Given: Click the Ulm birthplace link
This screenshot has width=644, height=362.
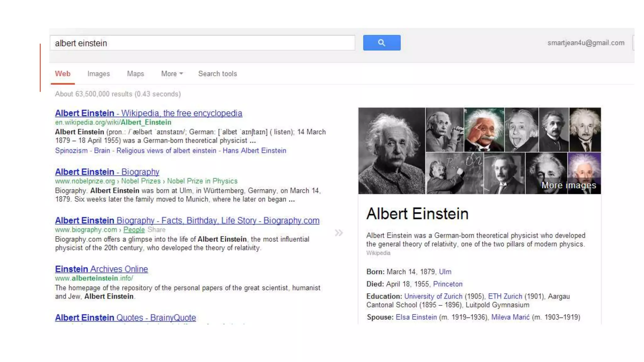Looking at the screenshot, I should 445,272.
